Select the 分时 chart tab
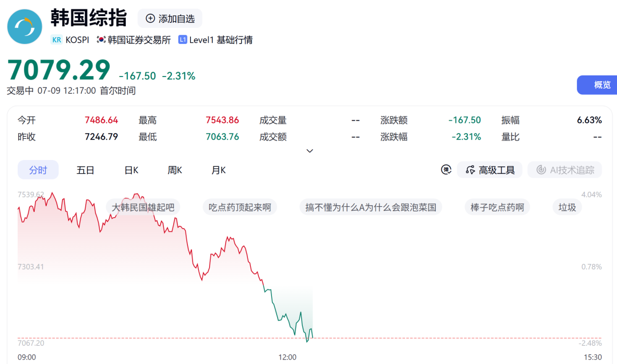The height and width of the screenshot is (364, 617). point(38,170)
